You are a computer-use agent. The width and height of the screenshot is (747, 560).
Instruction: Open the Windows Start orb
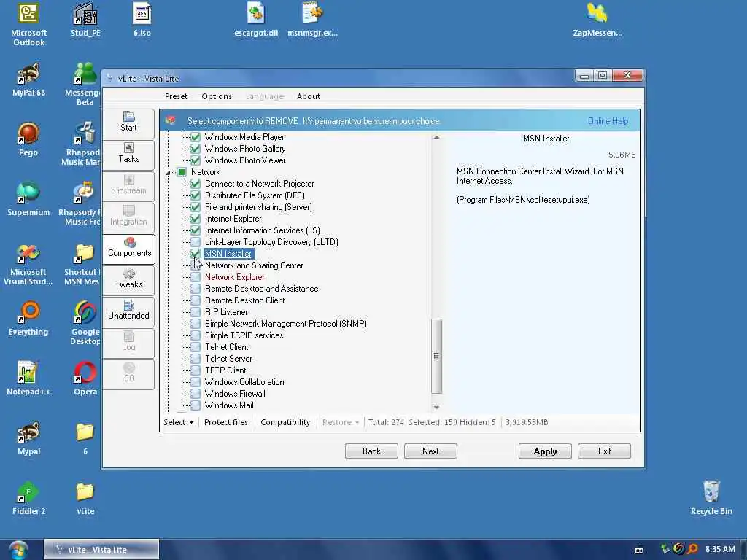click(18, 550)
